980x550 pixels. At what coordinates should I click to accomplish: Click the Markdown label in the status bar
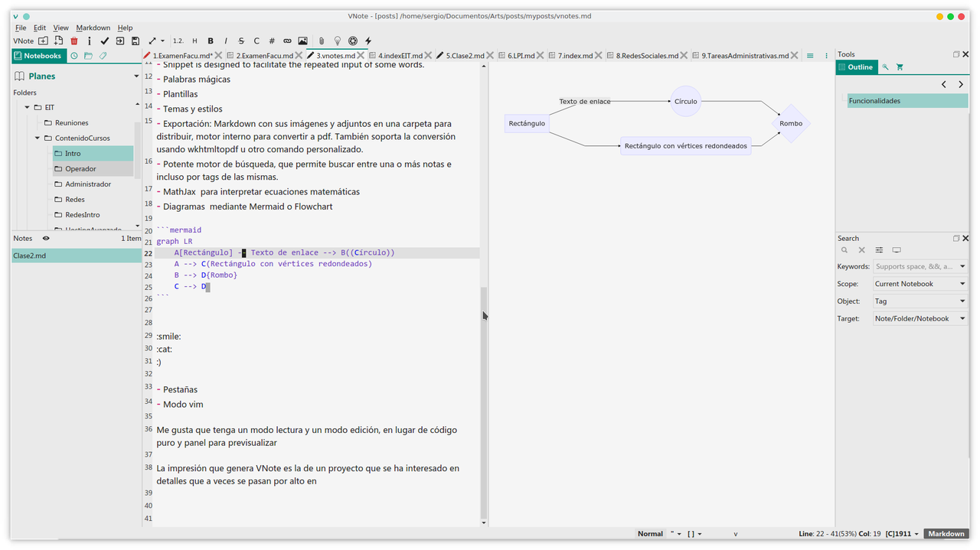point(946,534)
